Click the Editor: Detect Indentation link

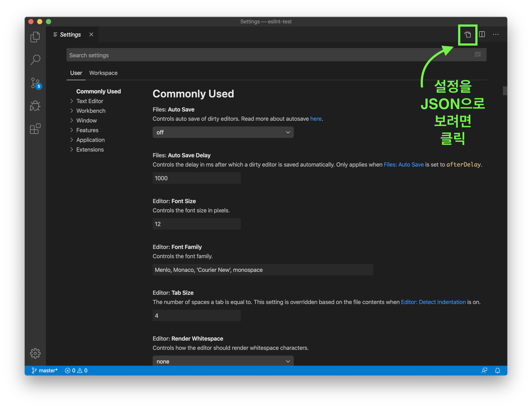433,302
